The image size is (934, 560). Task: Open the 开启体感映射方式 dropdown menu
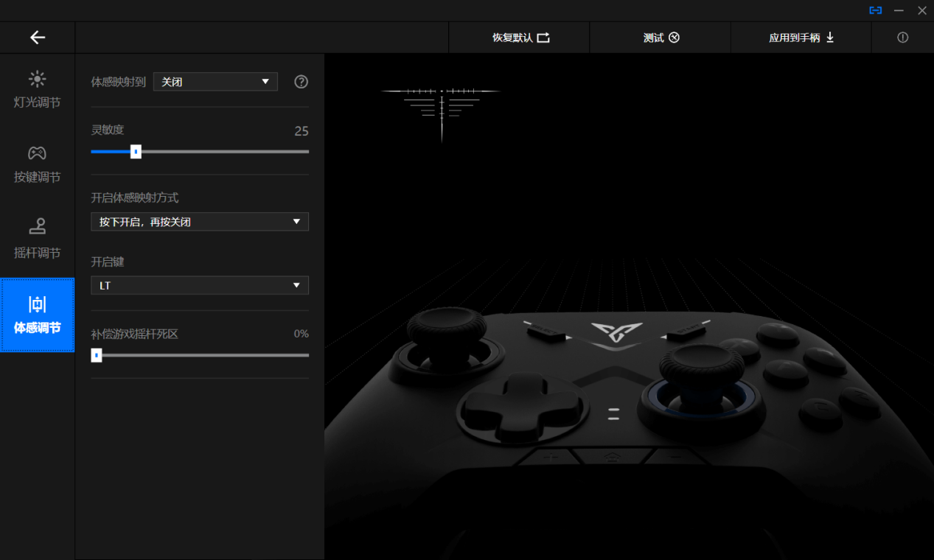[x=200, y=222]
